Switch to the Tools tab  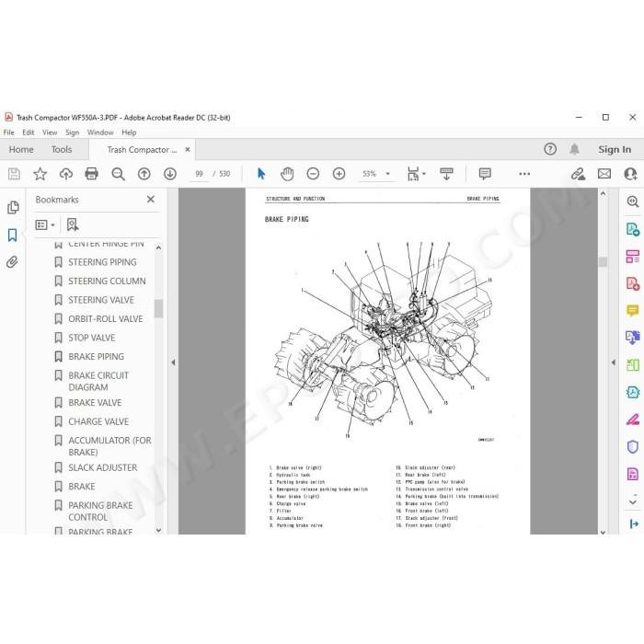tap(62, 149)
